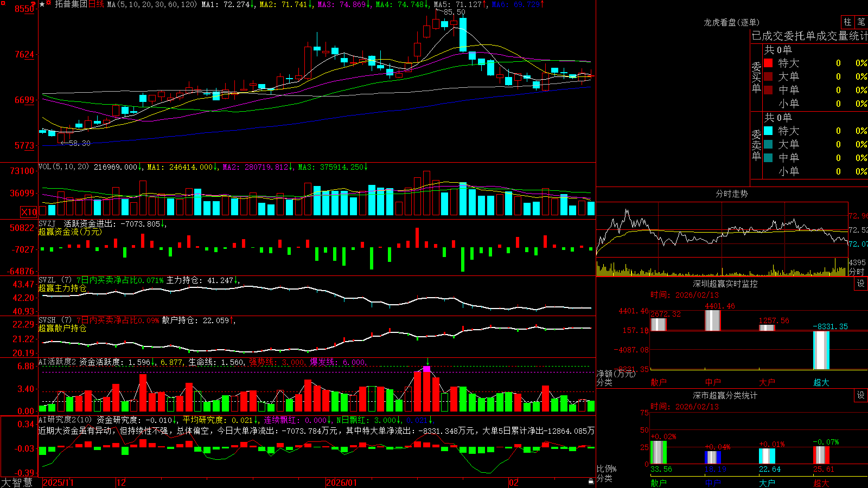Click the 2025/11 timeline marker
The height and width of the screenshot is (488, 868).
[x=58, y=483]
